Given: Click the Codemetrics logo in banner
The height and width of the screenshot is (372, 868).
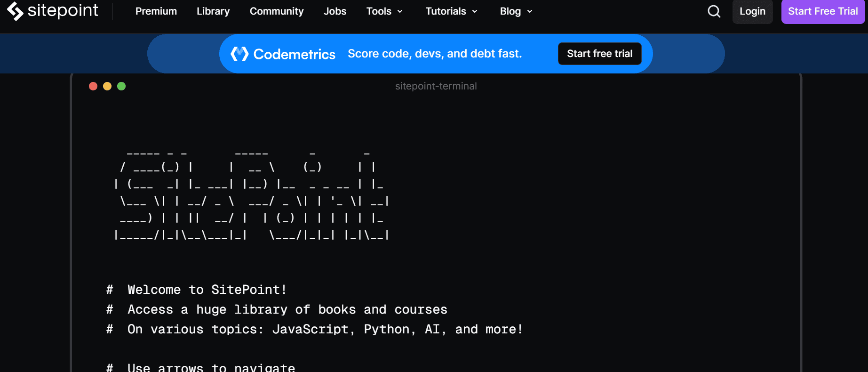Looking at the screenshot, I should pos(283,54).
